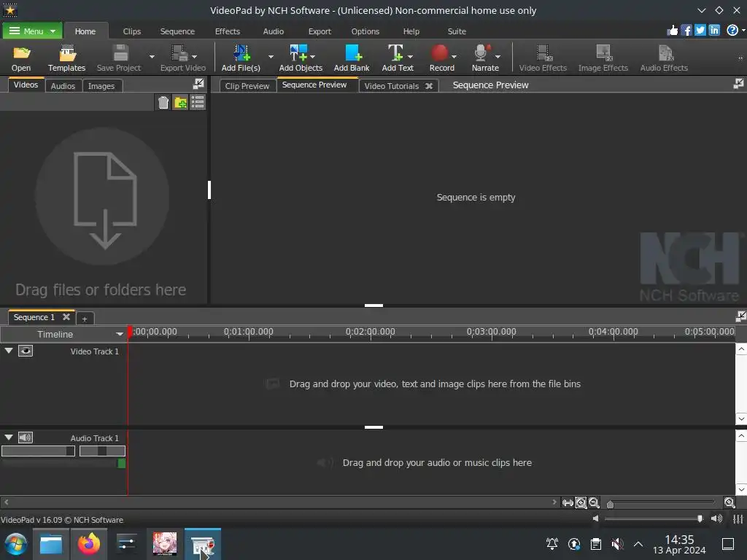Open the Options ribbon tab

[365, 31]
